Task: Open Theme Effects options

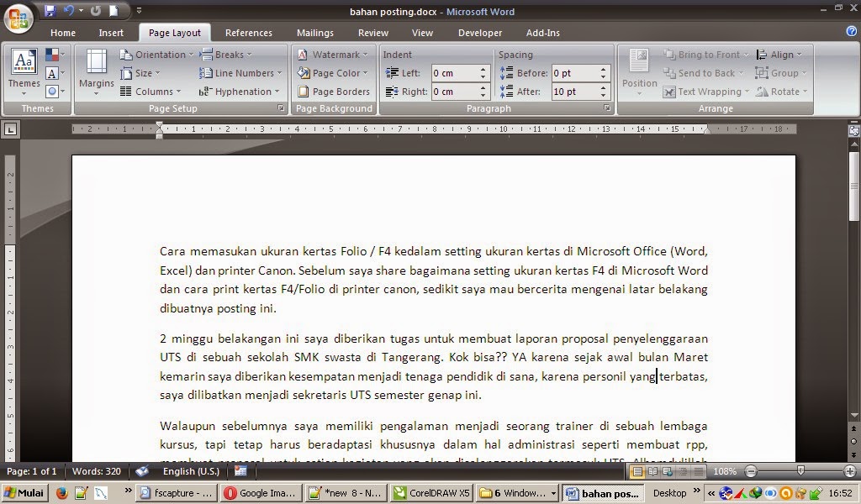Action: (55, 91)
